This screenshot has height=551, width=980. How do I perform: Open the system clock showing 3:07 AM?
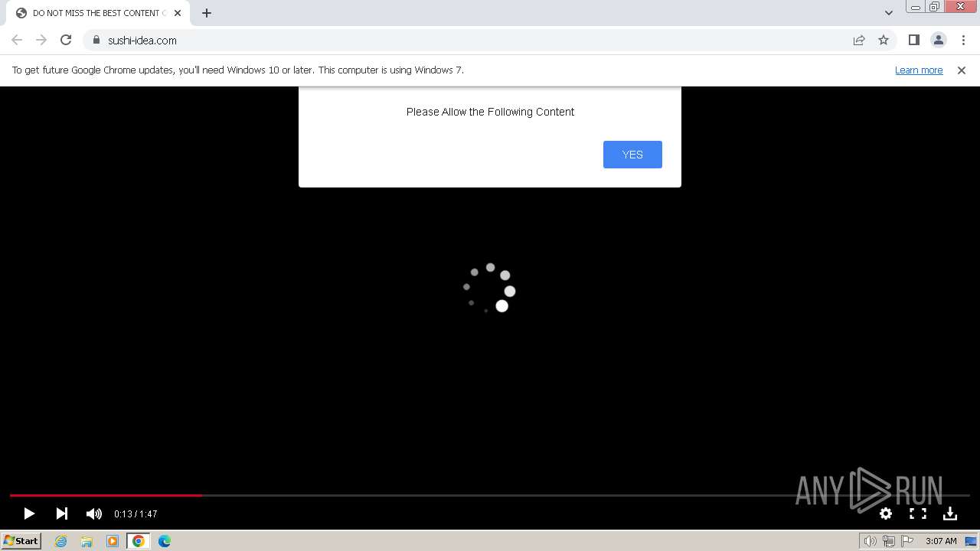pyautogui.click(x=941, y=541)
